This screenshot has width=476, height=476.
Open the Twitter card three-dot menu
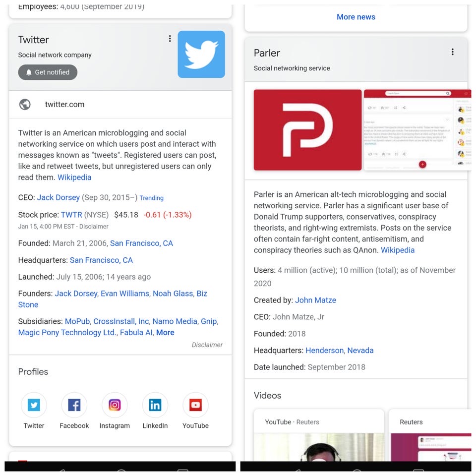(170, 39)
